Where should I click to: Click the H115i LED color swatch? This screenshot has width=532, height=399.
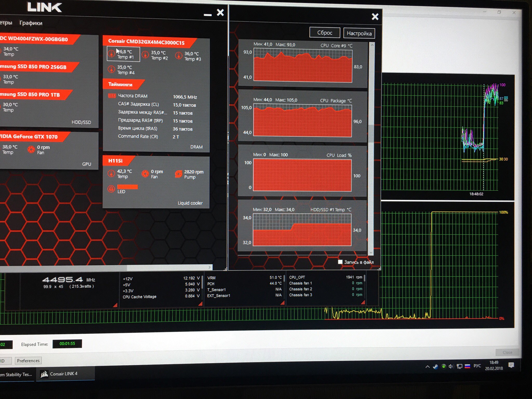click(127, 187)
